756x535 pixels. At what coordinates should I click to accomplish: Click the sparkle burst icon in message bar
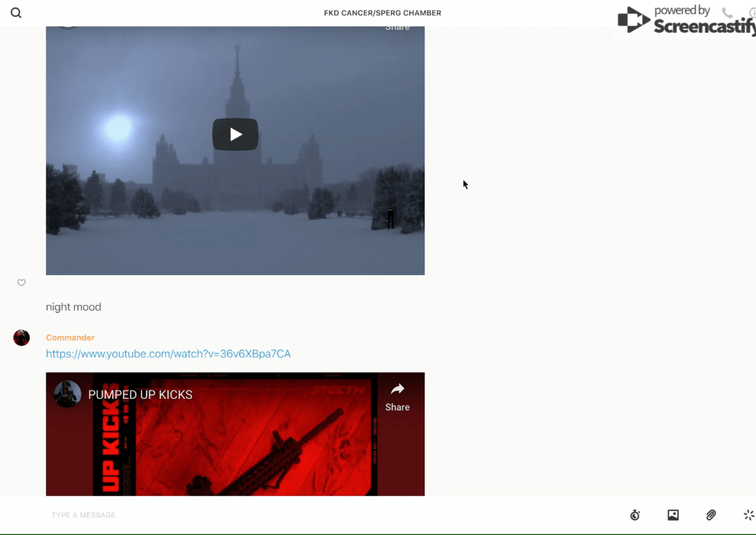(x=748, y=515)
